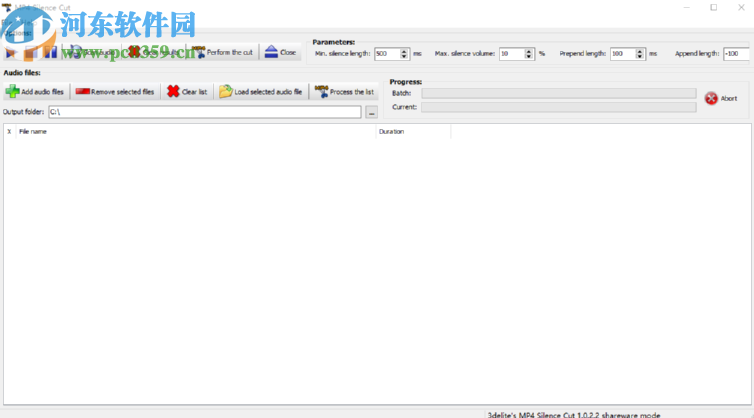This screenshot has width=754, height=418.
Task: Add audio files with the green plus
Action: [36, 91]
